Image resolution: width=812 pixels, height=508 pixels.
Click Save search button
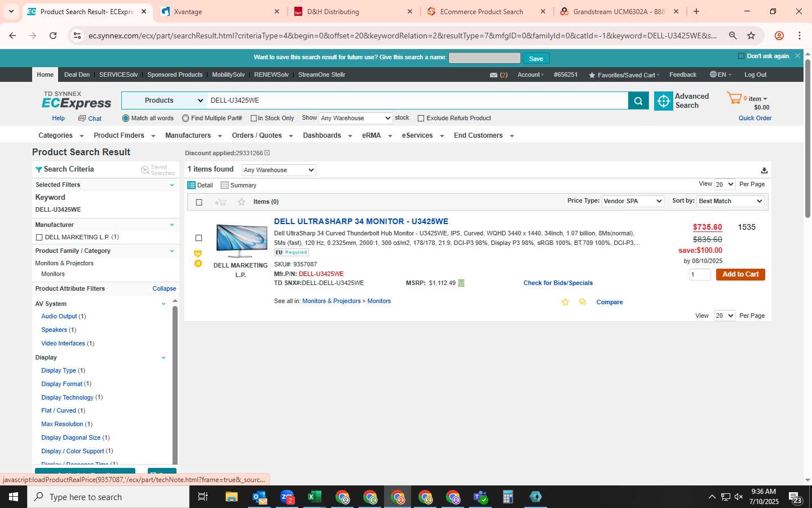(536, 58)
